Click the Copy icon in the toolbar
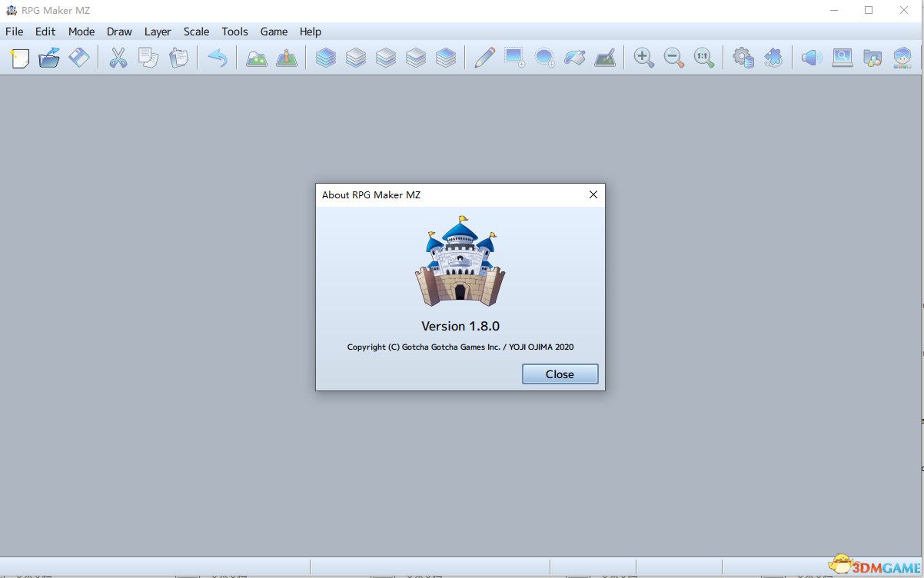Image resolution: width=924 pixels, height=578 pixels. pyautogui.click(x=148, y=58)
